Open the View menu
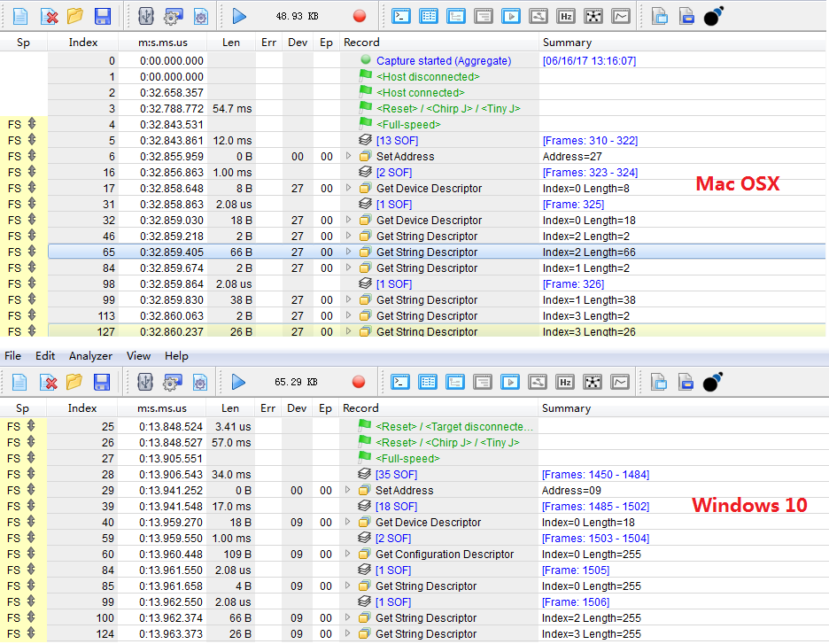 [138, 356]
